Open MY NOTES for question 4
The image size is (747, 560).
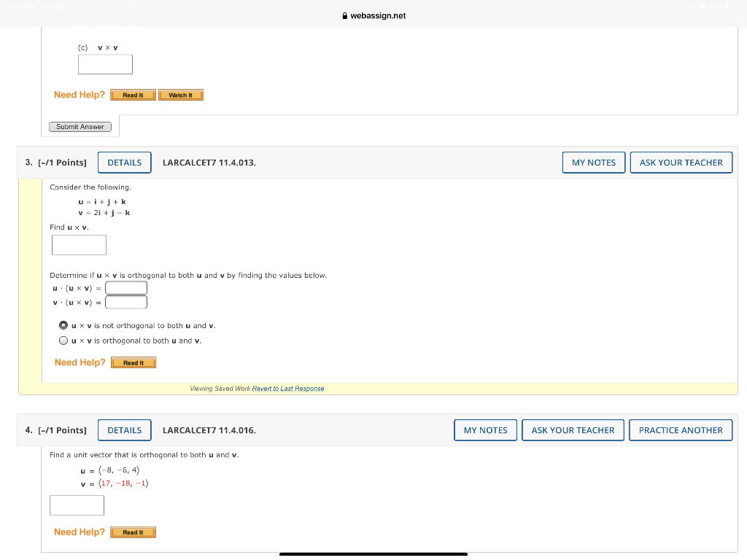click(485, 429)
